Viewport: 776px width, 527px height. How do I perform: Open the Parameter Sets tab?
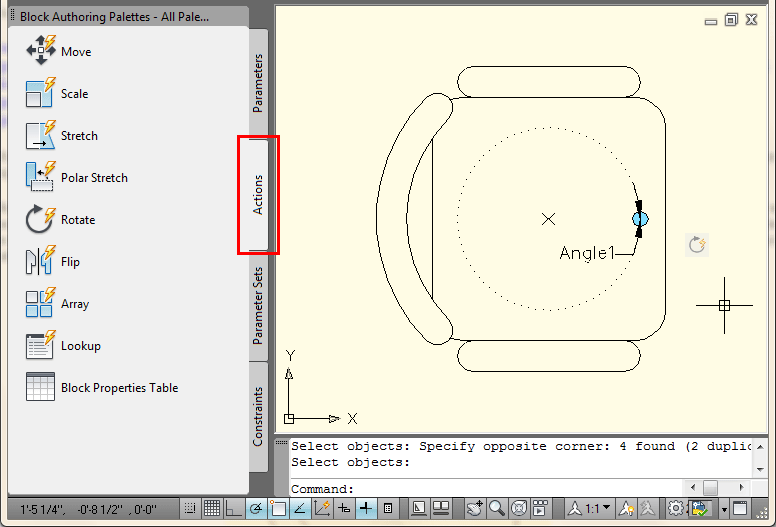[258, 306]
